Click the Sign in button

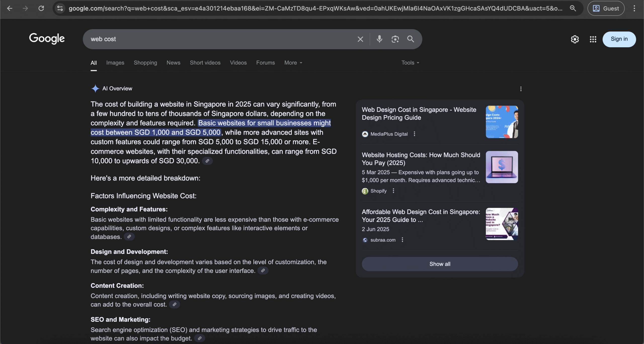point(619,39)
